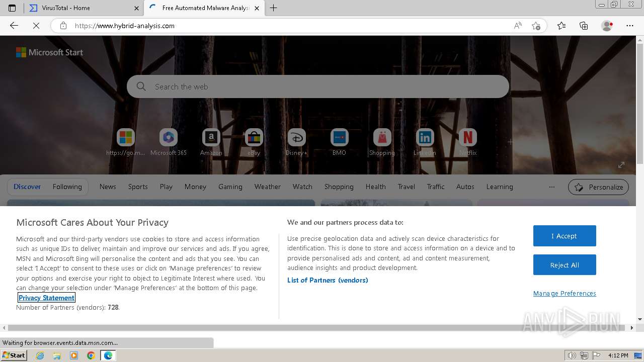The width and height of the screenshot is (644, 362).
Task: Close the VirusTotal - Home tab
Action: point(137,8)
